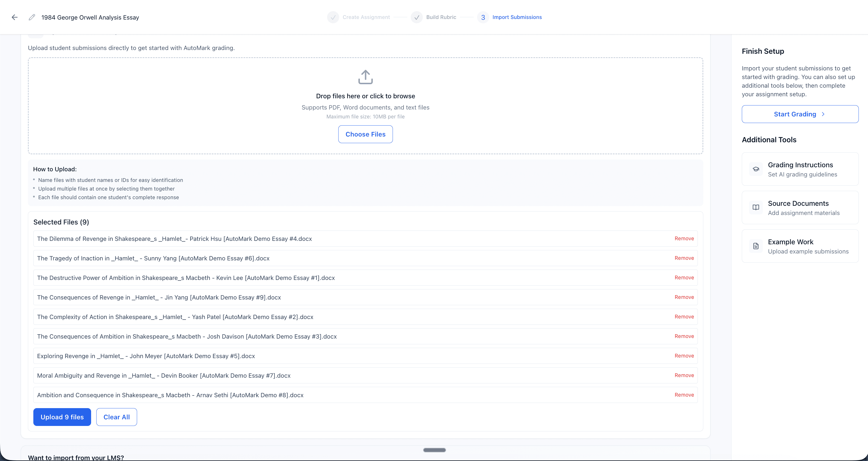Click the graduation cap icon on Grading Instructions
Screen dimensions: 868x461
pyautogui.click(x=756, y=169)
